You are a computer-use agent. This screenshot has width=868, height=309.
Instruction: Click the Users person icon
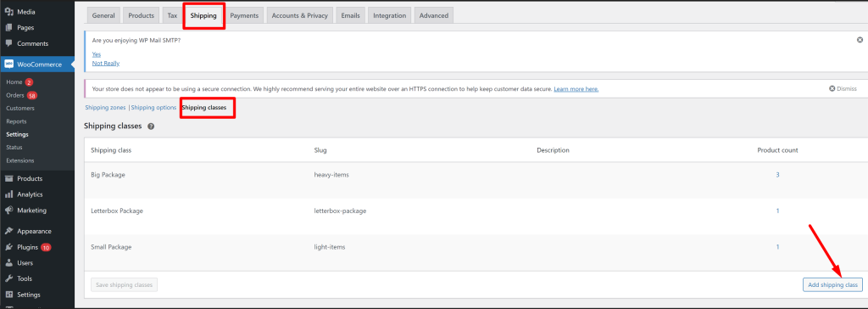9,263
